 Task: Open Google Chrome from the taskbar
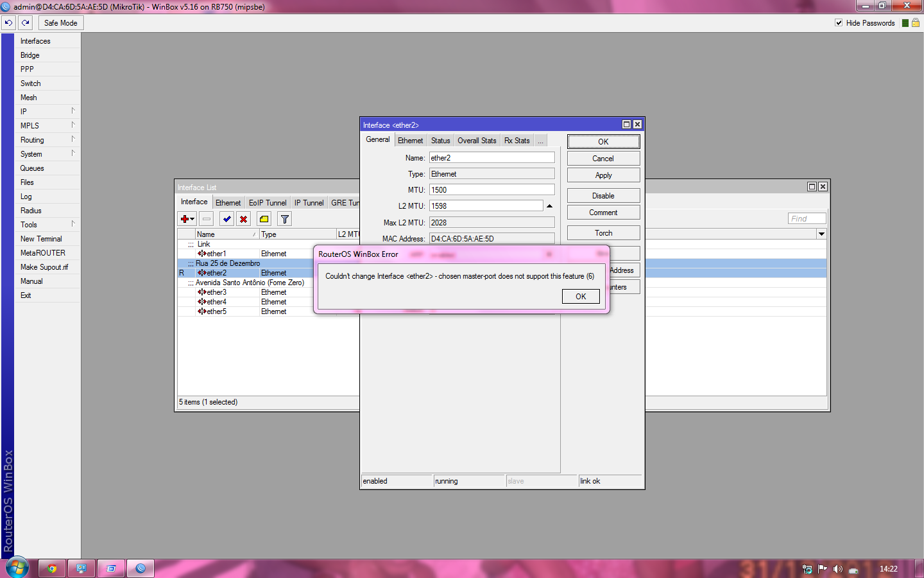tap(52, 568)
